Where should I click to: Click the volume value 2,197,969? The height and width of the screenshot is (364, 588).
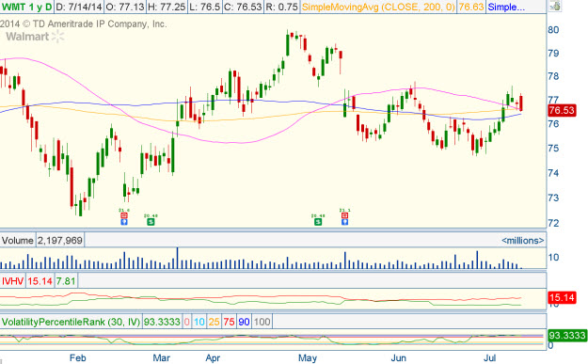[60, 240]
